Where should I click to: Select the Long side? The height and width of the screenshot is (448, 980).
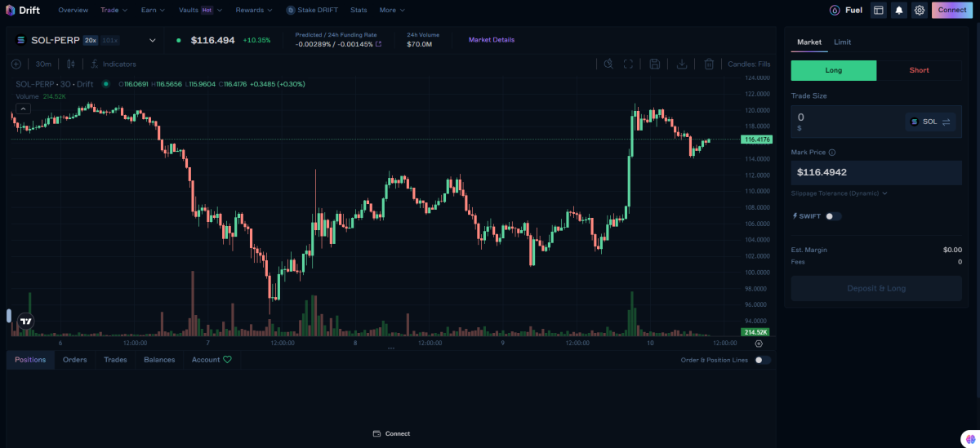point(834,70)
